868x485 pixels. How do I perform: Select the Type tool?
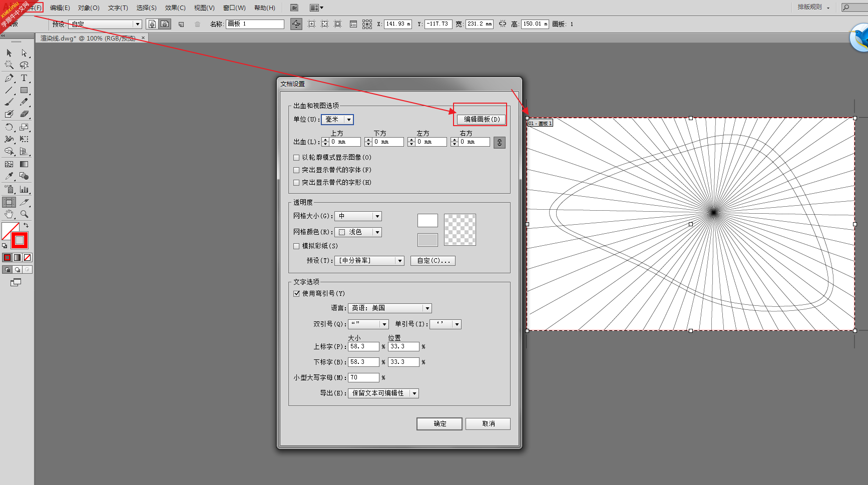[x=24, y=78]
